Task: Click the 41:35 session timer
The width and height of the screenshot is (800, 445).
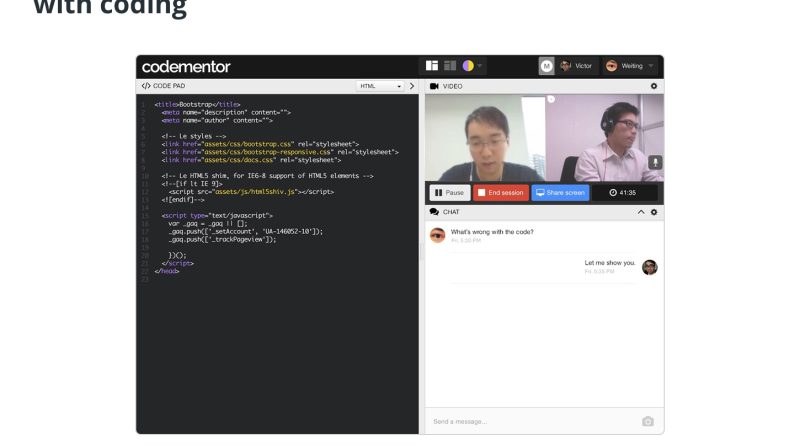Action: (x=622, y=192)
